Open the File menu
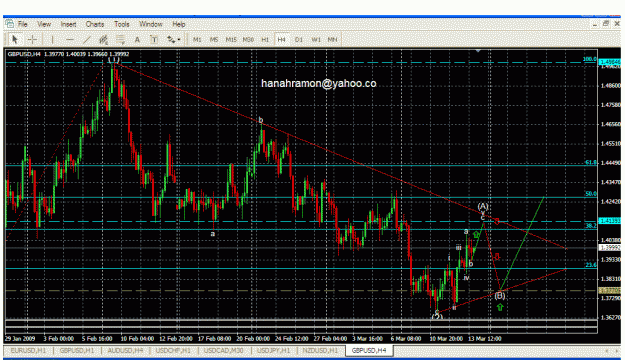625x360 pixels. pyautogui.click(x=23, y=24)
